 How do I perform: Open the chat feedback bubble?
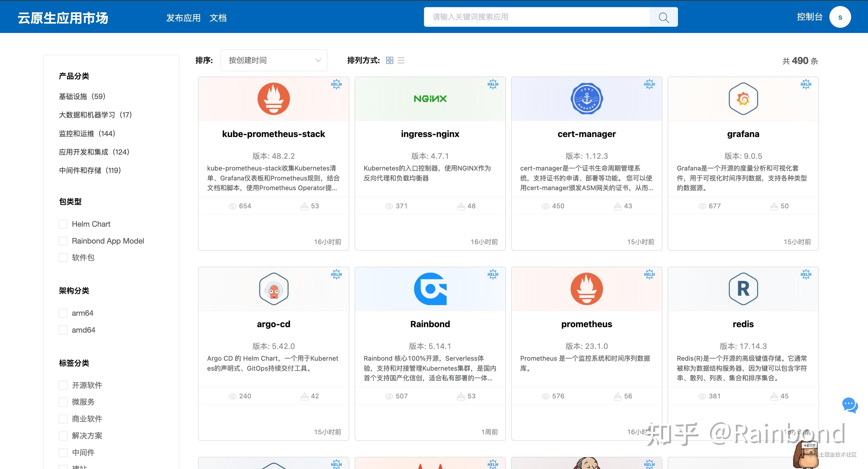point(850,406)
